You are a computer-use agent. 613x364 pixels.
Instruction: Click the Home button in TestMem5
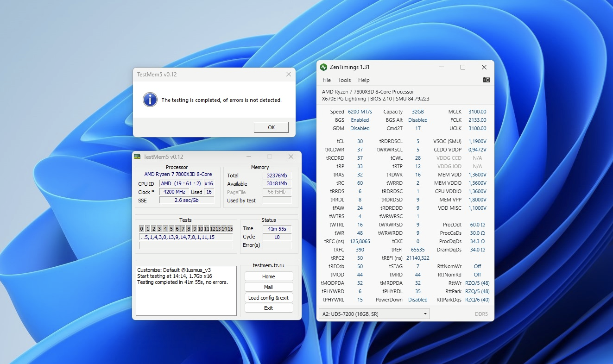(269, 276)
